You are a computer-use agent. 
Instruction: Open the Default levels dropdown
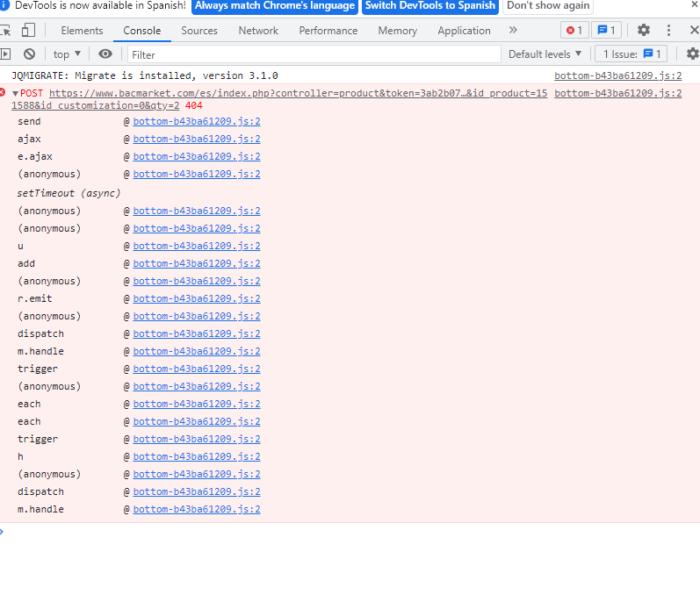tap(545, 54)
